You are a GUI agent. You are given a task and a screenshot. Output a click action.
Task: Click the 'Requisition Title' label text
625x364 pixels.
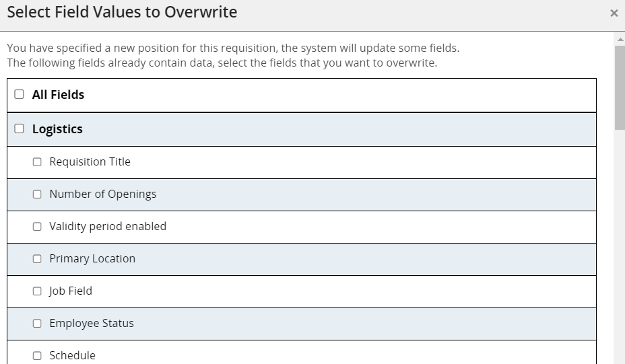point(90,161)
